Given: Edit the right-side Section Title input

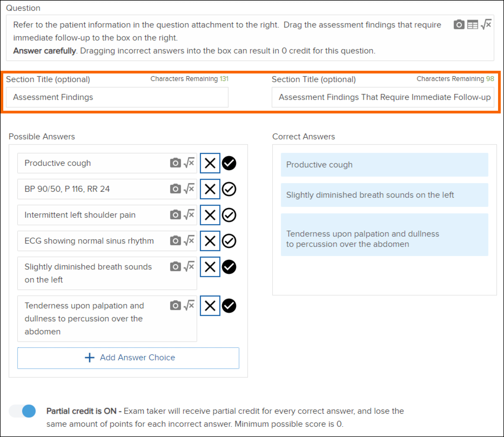Looking at the screenshot, I should [384, 97].
